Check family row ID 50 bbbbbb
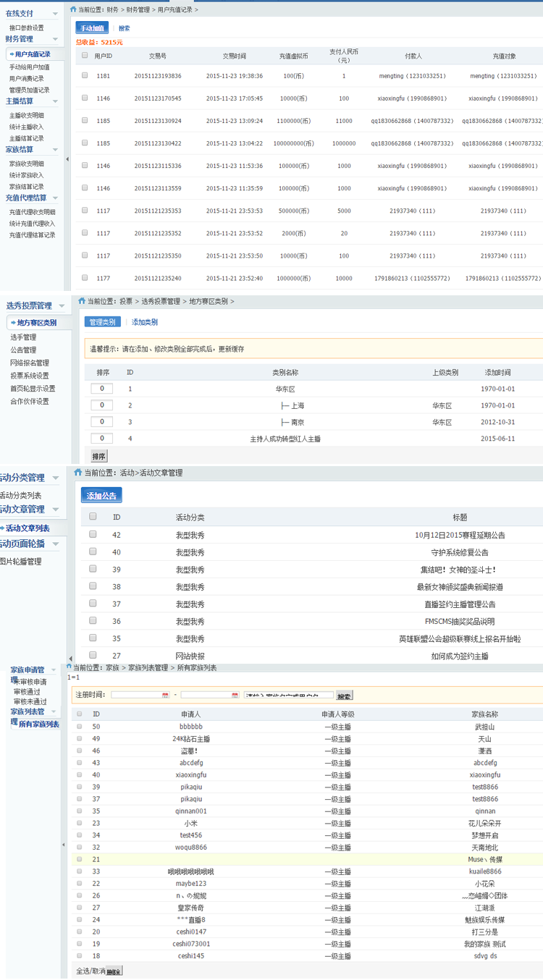Viewport: 543px width, 980px height. (80, 726)
